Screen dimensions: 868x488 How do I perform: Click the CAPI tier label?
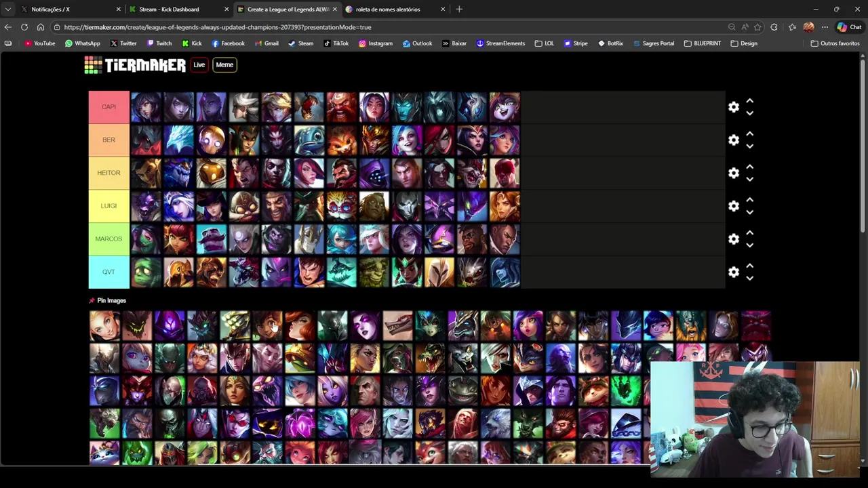point(108,107)
